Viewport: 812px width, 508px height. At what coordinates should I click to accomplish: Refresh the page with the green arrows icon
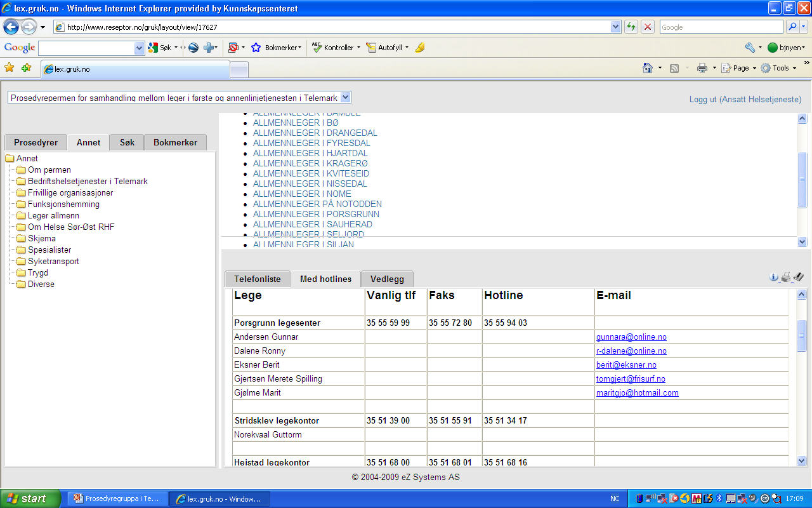(x=631, y=27)
